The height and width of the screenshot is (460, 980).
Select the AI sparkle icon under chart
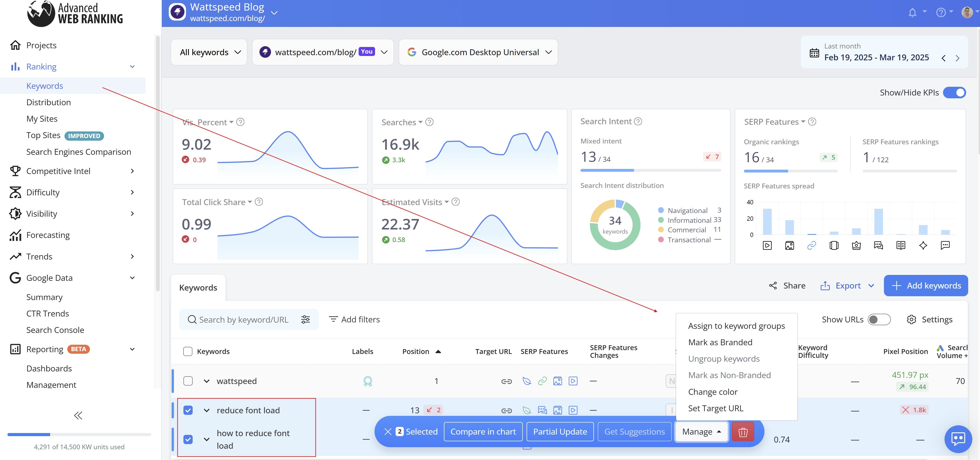coord(923,246)
